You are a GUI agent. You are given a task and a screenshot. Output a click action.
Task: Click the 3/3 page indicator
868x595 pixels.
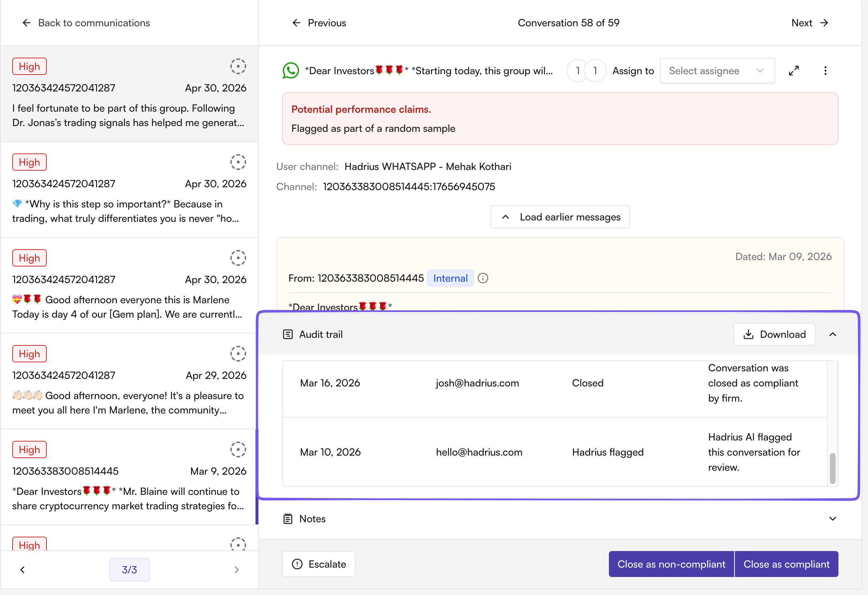[129, 569]
